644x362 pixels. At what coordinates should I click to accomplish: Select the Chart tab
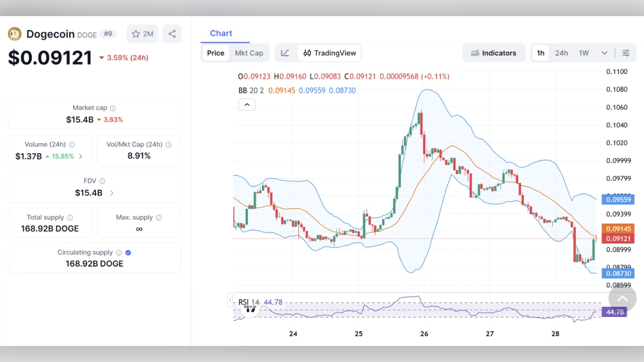pyautogui.click(x=222, y=33)
